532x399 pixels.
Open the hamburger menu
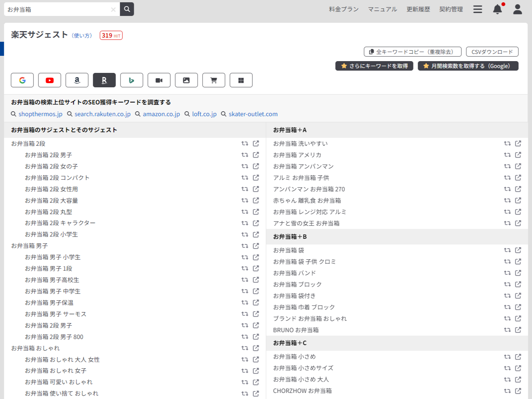click(478, 9)
